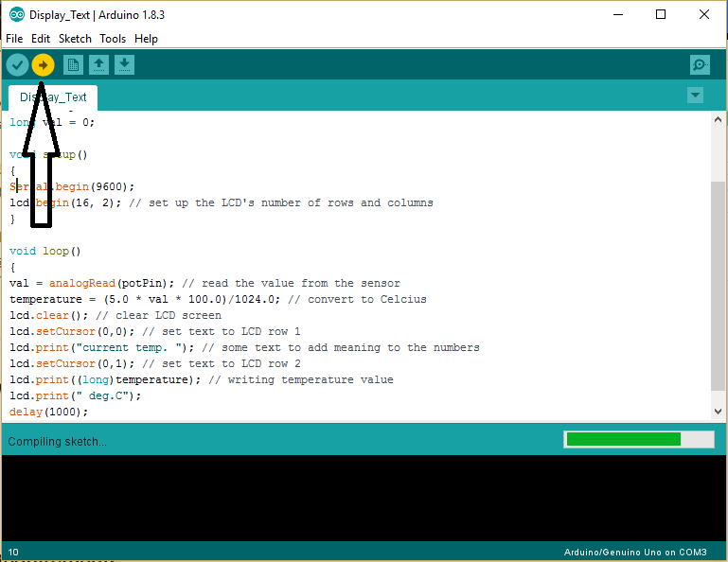Click the comment about rows and columns
The width and height of the screenshot is (728, 562).
coord(281,202)
